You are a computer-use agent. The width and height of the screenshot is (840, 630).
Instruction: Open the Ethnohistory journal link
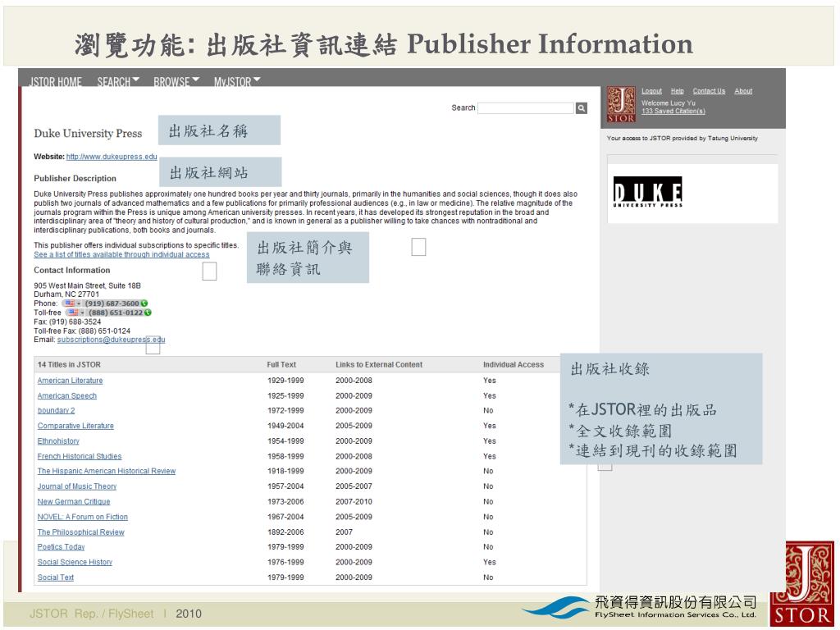(58, 441)
